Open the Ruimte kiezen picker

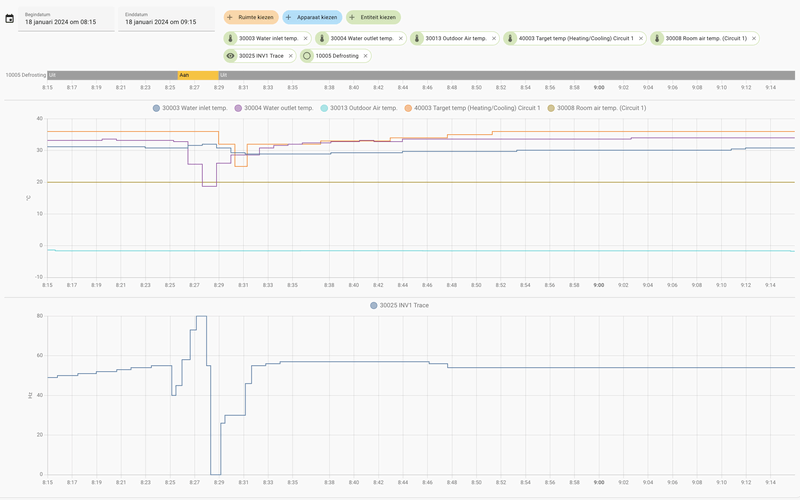(251, 17)
